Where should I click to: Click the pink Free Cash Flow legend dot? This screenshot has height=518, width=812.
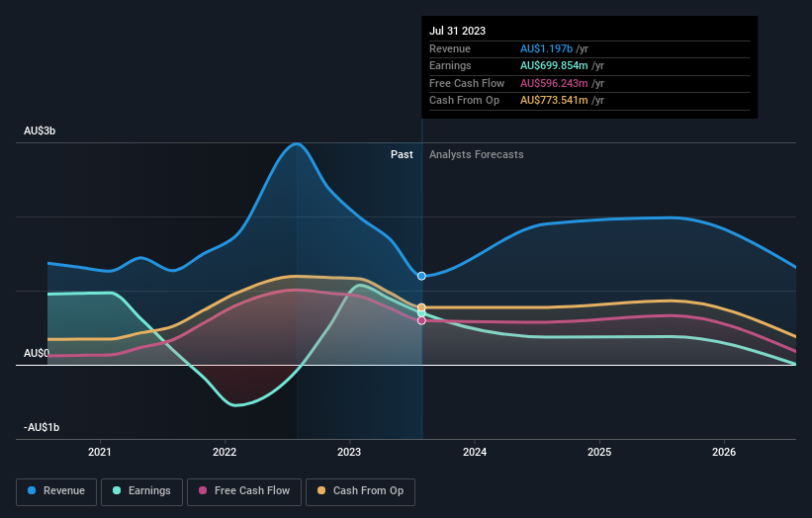[x=203, y=490]
